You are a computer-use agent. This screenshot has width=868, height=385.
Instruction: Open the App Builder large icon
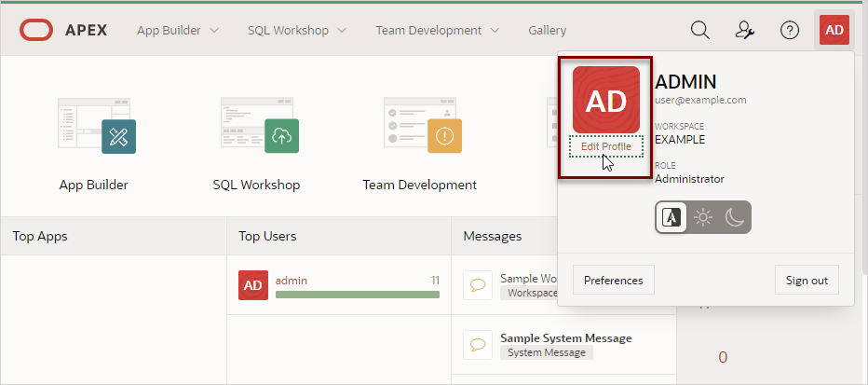click(x=97, y=126)
